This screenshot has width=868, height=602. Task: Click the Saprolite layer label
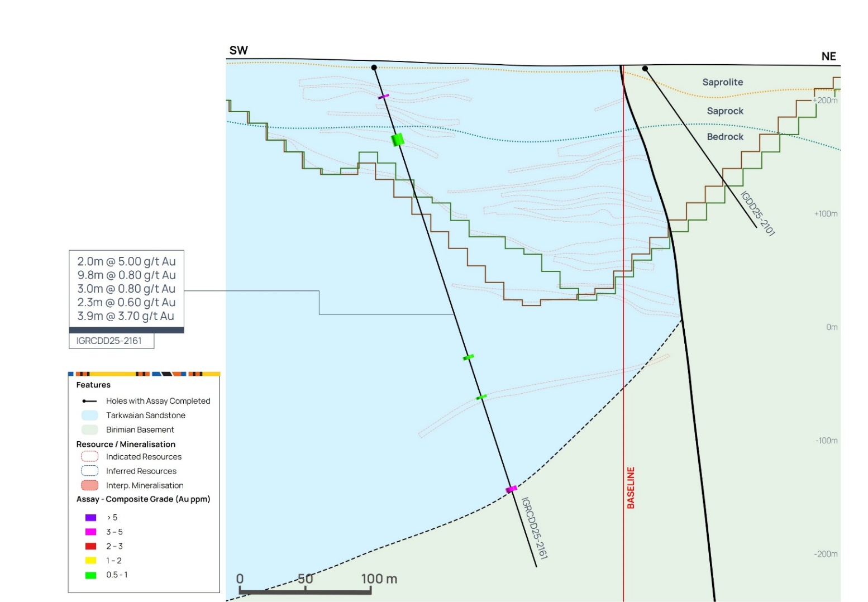coord(722,82)
